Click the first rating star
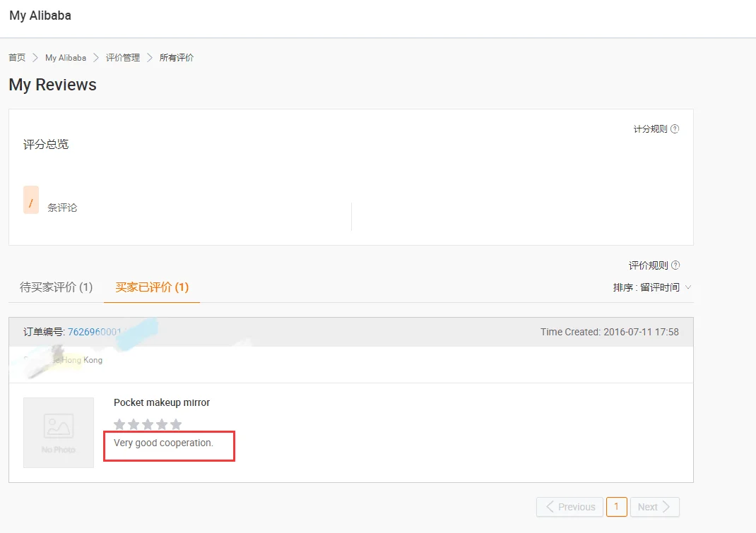Screen dimensions: 756x533 [x=119, y=424]
